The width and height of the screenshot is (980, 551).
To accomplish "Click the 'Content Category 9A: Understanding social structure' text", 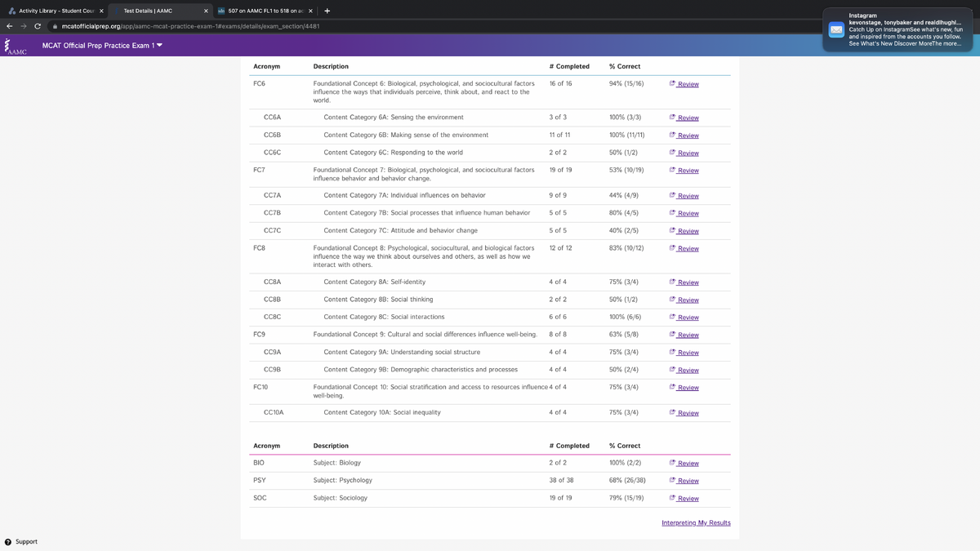I will 402,352.
